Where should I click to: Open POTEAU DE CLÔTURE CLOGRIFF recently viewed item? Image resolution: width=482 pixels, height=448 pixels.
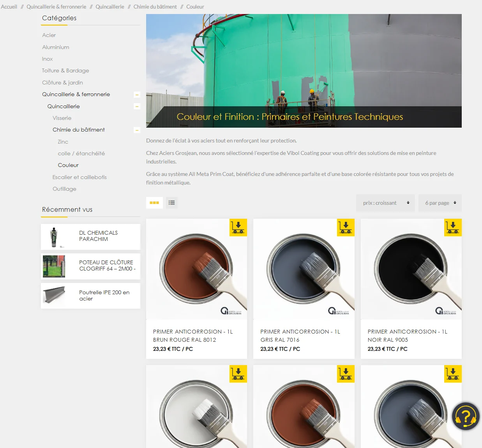click(x=107, y=265)
